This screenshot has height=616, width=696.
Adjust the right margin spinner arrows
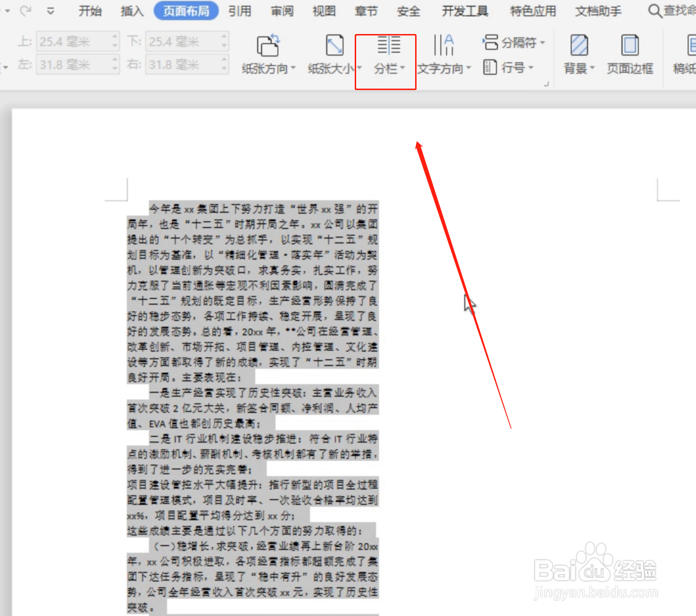[x=224, y=64]
